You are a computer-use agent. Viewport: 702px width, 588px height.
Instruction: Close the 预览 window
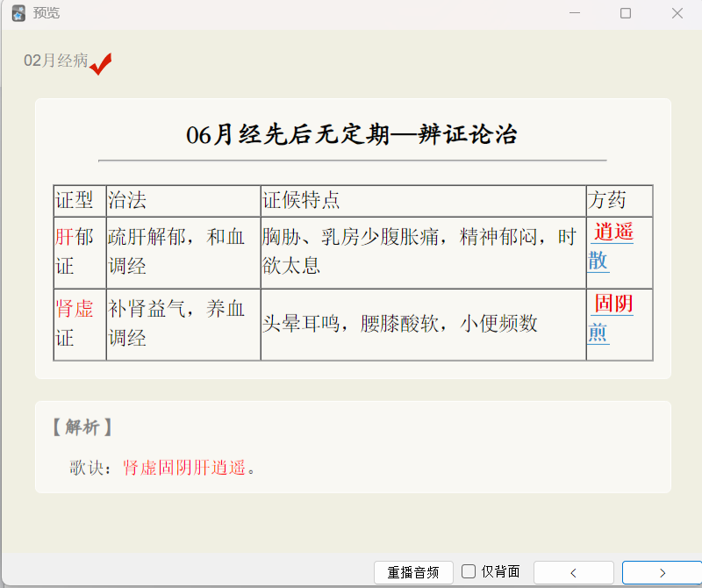677,13
